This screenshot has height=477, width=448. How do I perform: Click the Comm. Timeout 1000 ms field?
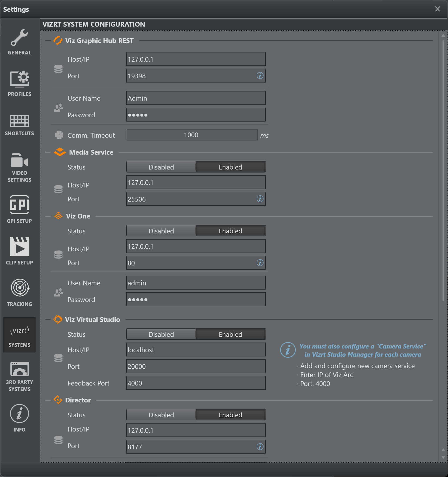pos(192,135)
